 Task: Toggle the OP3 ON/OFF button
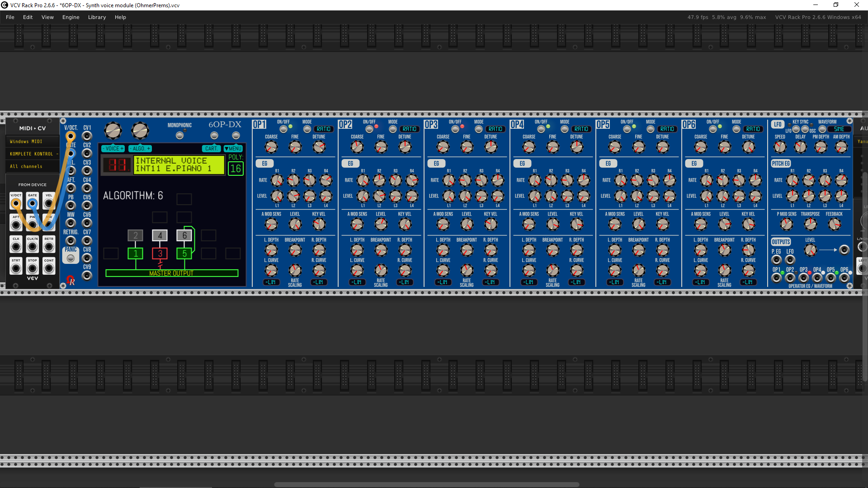tap(455, 129)
